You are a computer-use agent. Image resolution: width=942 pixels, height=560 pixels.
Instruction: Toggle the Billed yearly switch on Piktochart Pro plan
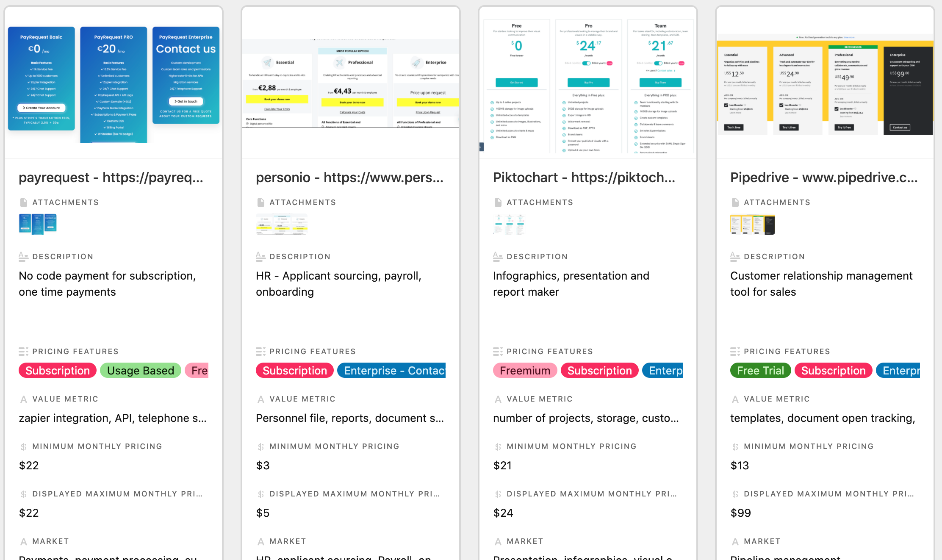tap(586, 63)
